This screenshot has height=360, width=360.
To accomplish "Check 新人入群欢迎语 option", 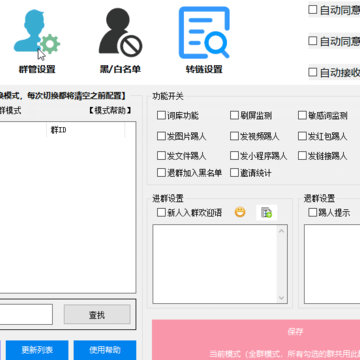I will pos(161,213).
